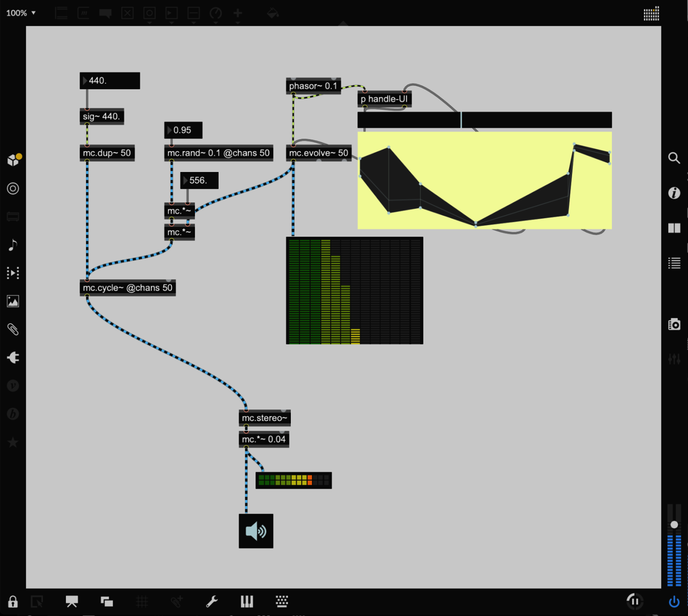This screenshot has height=616, width=688.
Task: Select the phasor~ 0.1 object
Action: tap(314, 86)
